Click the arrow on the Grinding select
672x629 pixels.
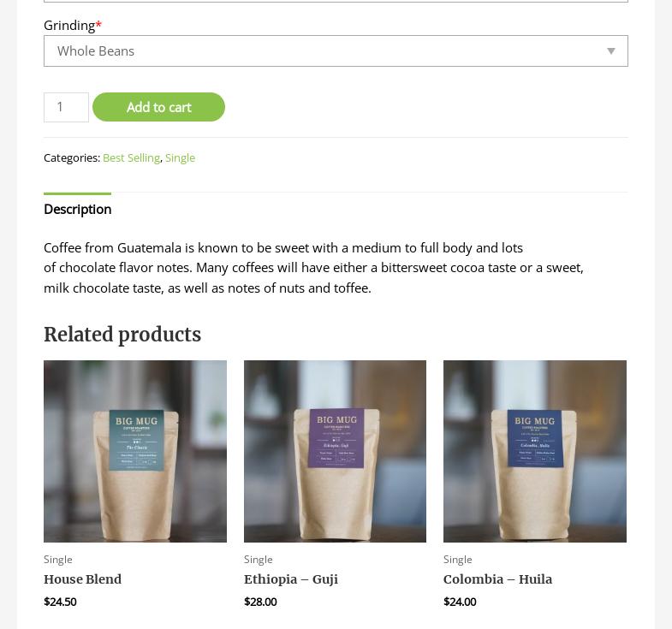(610, 51)
